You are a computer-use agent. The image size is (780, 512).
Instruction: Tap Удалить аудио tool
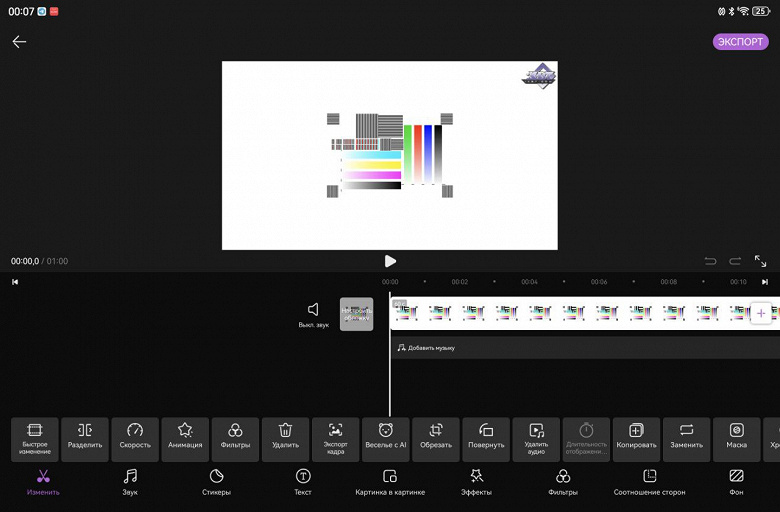click(536, 439)
